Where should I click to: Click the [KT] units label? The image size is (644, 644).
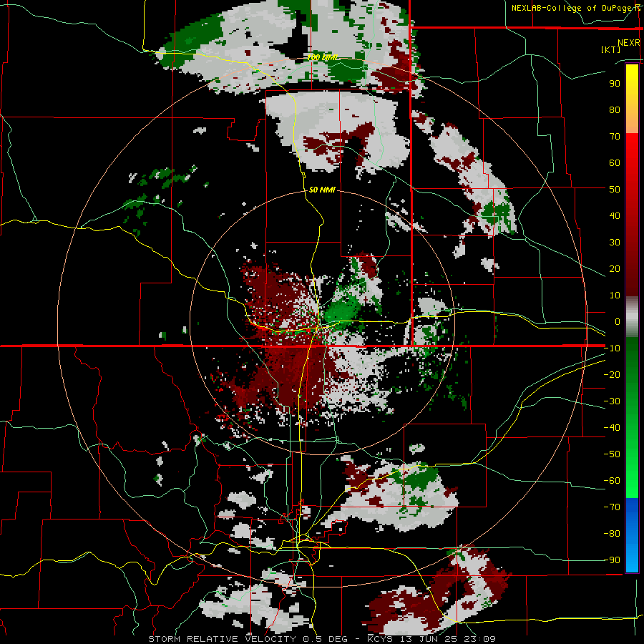610,49
